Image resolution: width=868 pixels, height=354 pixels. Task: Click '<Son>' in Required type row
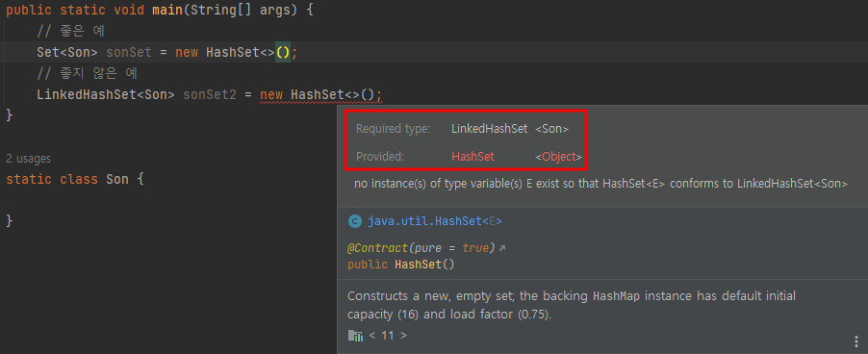[x=552, y=129]
